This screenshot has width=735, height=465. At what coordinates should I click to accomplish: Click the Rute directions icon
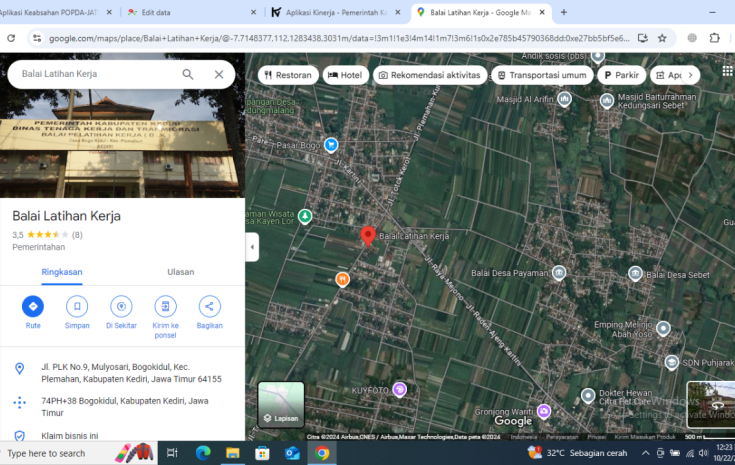pyautogui.click(x=33, y=306)
